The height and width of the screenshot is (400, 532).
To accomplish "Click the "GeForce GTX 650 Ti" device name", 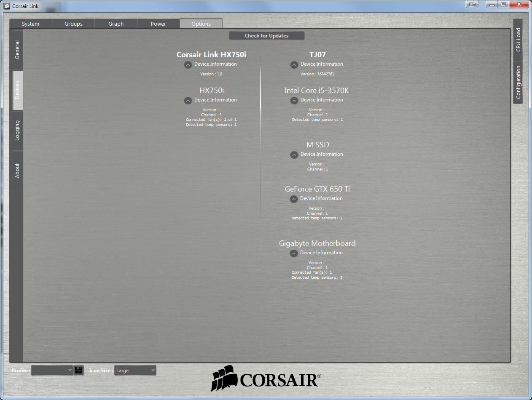I will click(x=317, y=189).
